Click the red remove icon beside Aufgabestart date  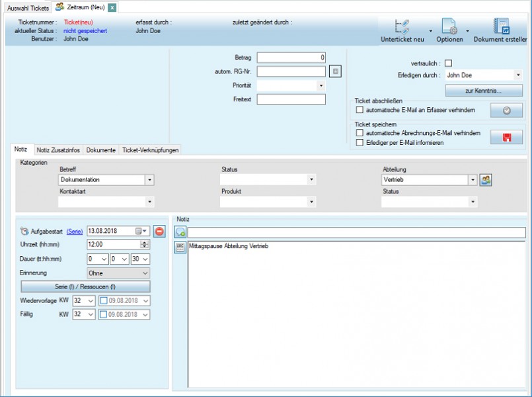tap(159, 231)
